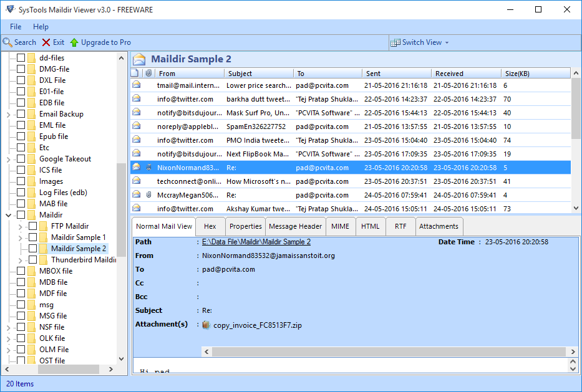
Task: Expand the Thunderbird Maildir node
Action: 21,260
